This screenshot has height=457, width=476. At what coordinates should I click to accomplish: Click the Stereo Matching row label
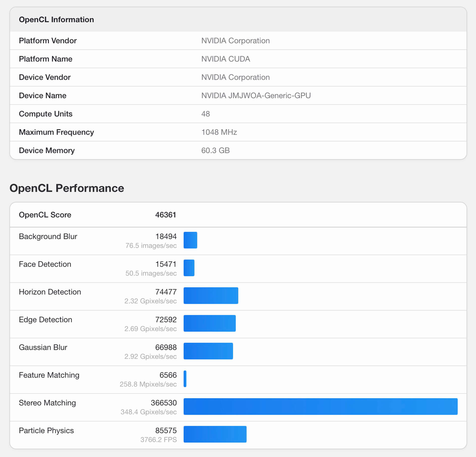point(47,403)
